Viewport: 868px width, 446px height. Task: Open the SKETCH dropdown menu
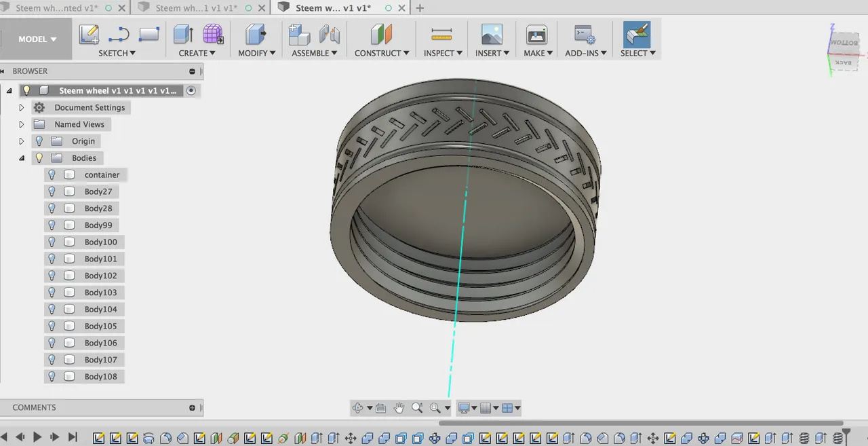(x=117, y=53)
